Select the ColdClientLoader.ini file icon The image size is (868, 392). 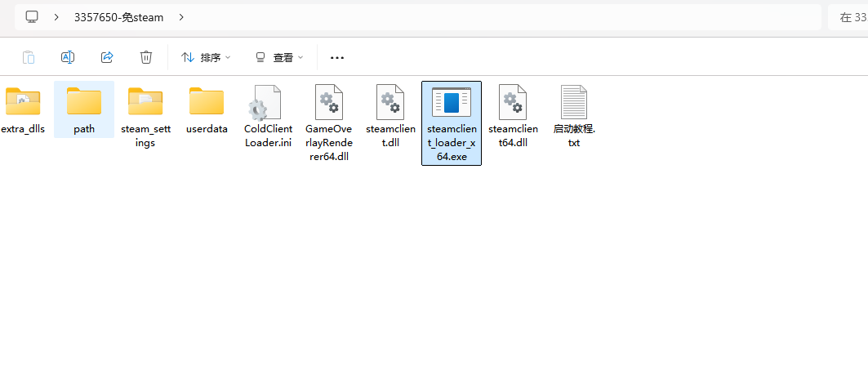click(265, 102)
